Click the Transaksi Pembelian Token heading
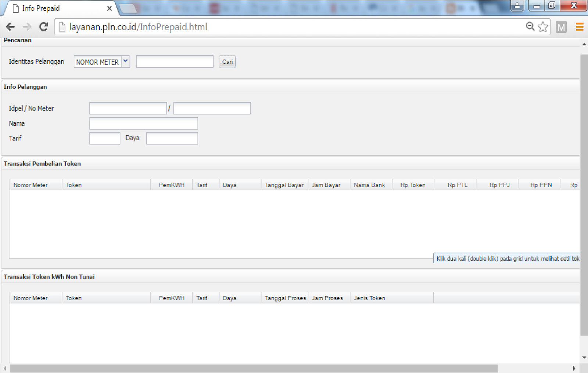This screenshot has height=373, width=588. coord(42,164)
